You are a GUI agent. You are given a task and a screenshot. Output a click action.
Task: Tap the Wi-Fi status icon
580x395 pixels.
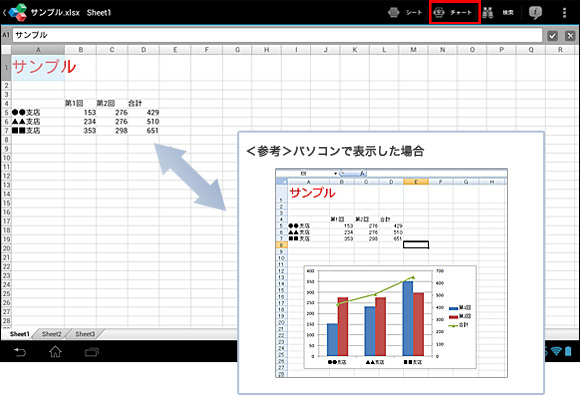tap(556, 351)
